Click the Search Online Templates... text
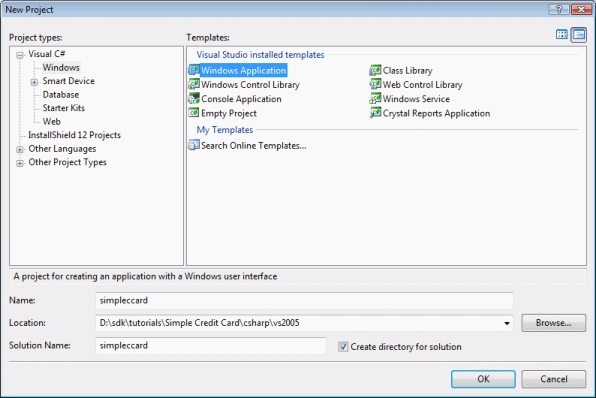The height and width of the screenshot is (398, 596). click(x=254, y=146)
